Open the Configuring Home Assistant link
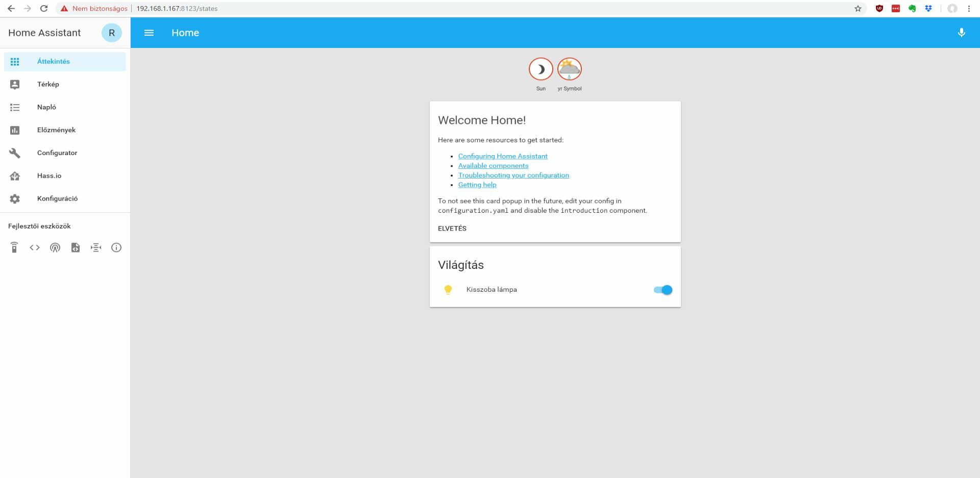 coord(503,156)
